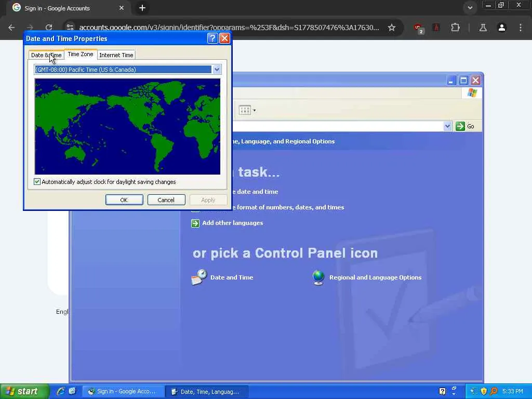The height and width of the screenshot is (399, 532).
Task: Minimize the Control Panel window
Action: 451,81
